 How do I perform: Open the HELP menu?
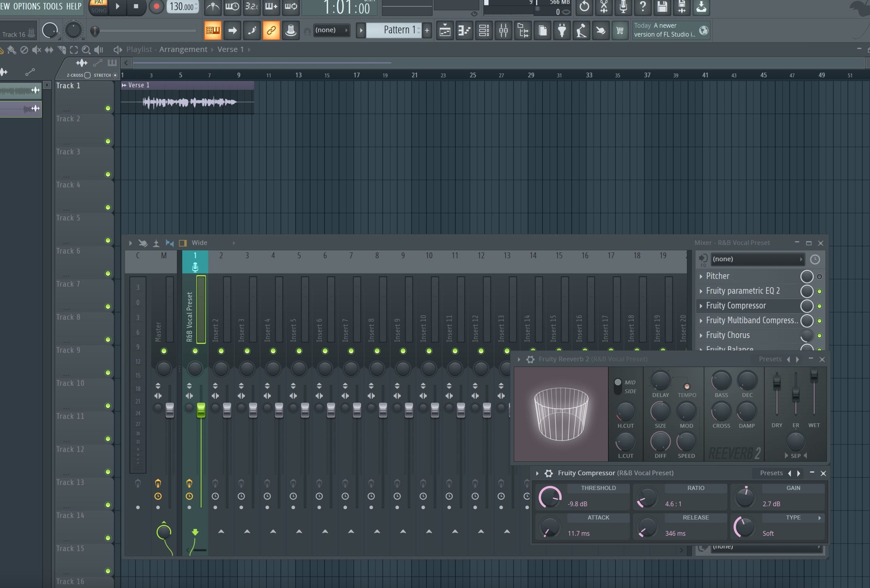[x=74, y=6]
